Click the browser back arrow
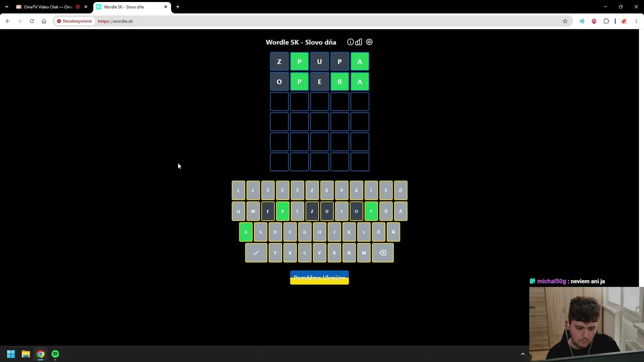Viewport: 644px width, 362px height. pyautogui.click(x=8, y=21)
